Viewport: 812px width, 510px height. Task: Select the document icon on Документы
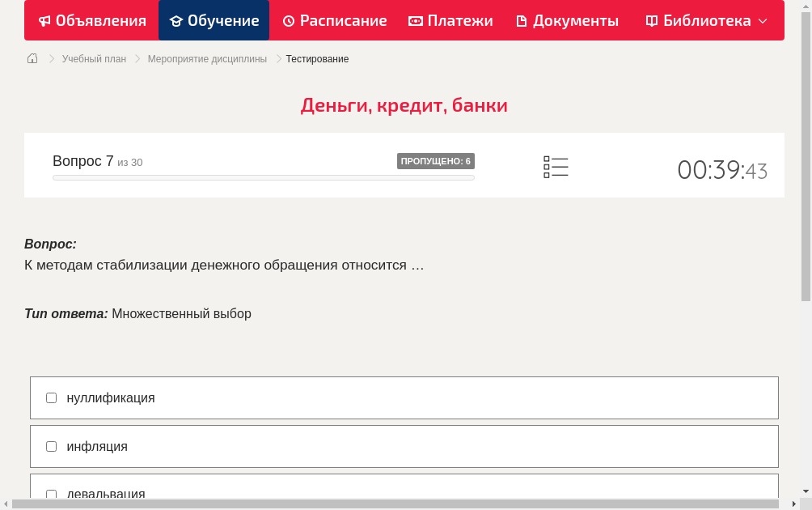coord(522,20)
